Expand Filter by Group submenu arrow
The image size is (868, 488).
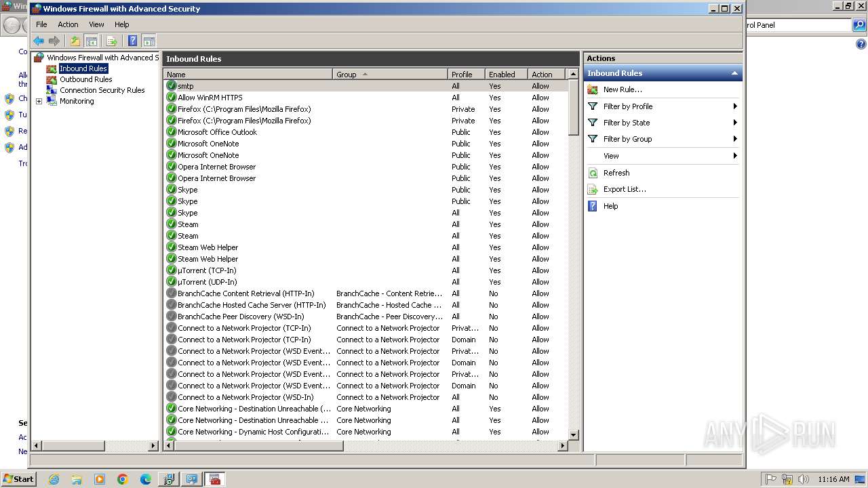coord(735,139)
